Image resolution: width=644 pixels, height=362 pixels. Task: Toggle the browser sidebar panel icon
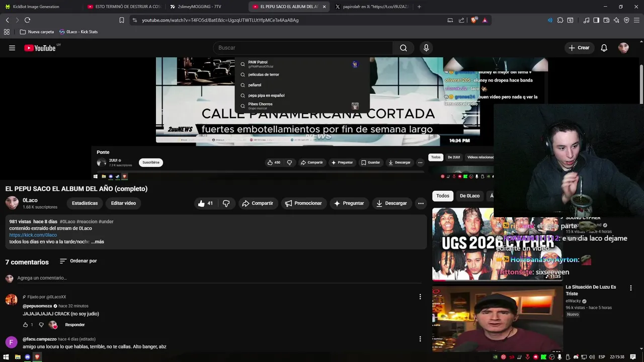[596, 20]
